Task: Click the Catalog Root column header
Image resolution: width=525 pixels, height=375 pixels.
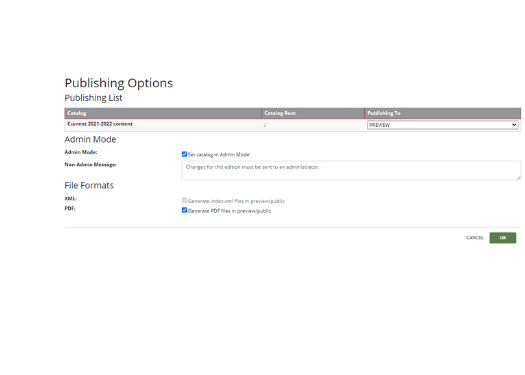Action: pos(313,113)
